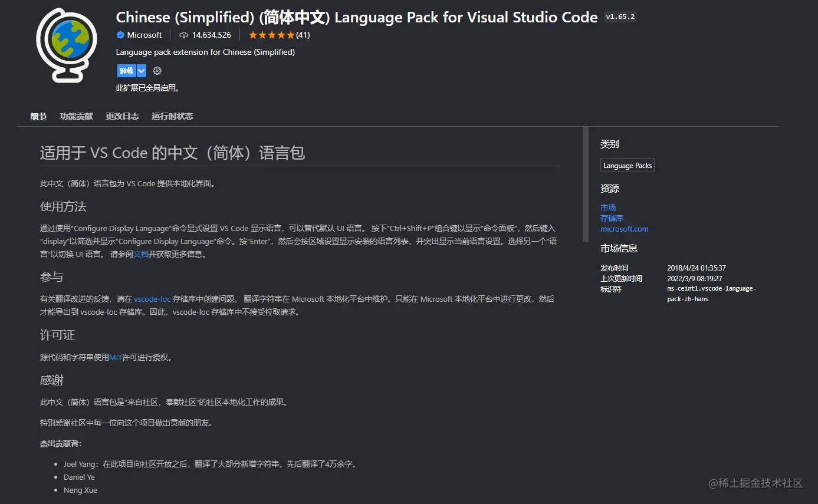Click the status text 此扩展已全局启用
Image resolution: width=818 pixels, height=504 pixels.
(x=147, y=88)
